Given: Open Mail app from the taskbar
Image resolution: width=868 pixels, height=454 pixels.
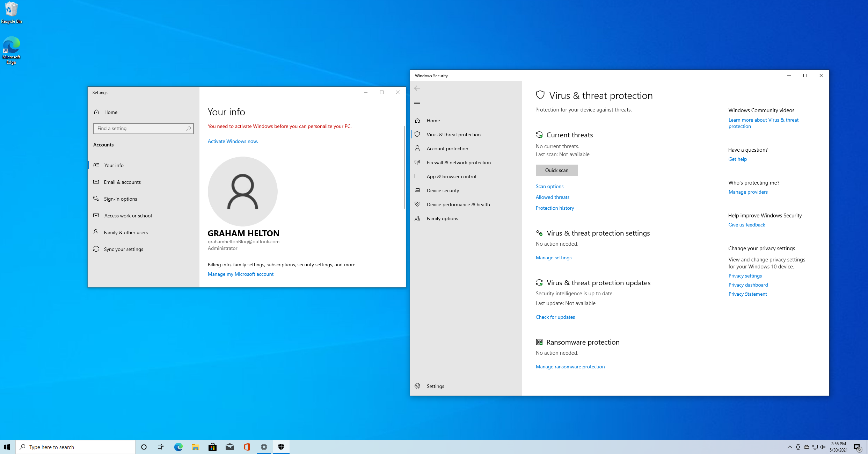Looking at the screenshot, I should (229, 447).
